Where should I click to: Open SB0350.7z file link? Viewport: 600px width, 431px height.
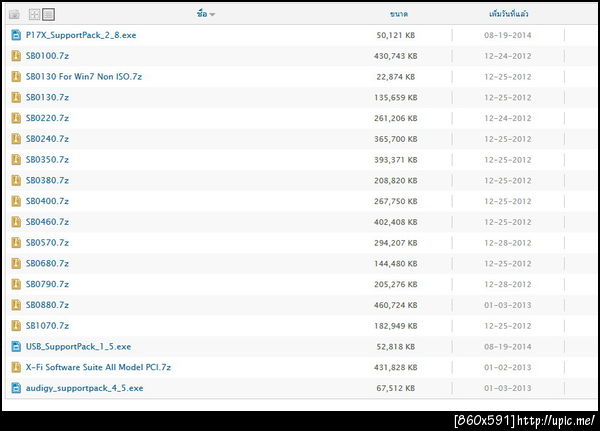[47, 159]
